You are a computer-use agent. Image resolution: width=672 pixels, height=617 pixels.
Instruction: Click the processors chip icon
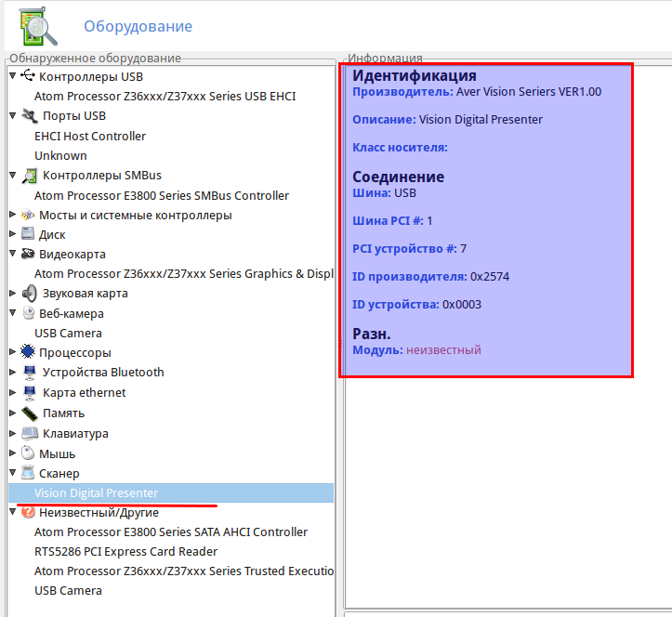pos(28,352)
